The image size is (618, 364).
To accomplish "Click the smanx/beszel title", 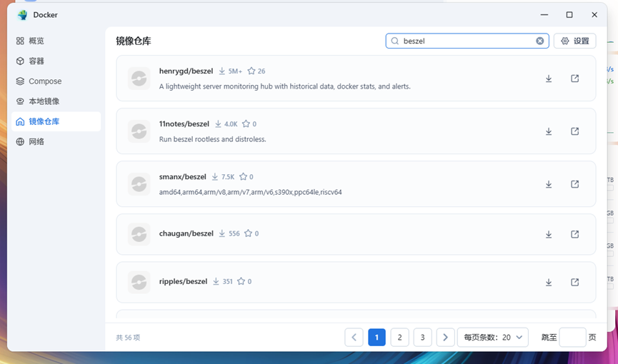I will pos(182,176).
